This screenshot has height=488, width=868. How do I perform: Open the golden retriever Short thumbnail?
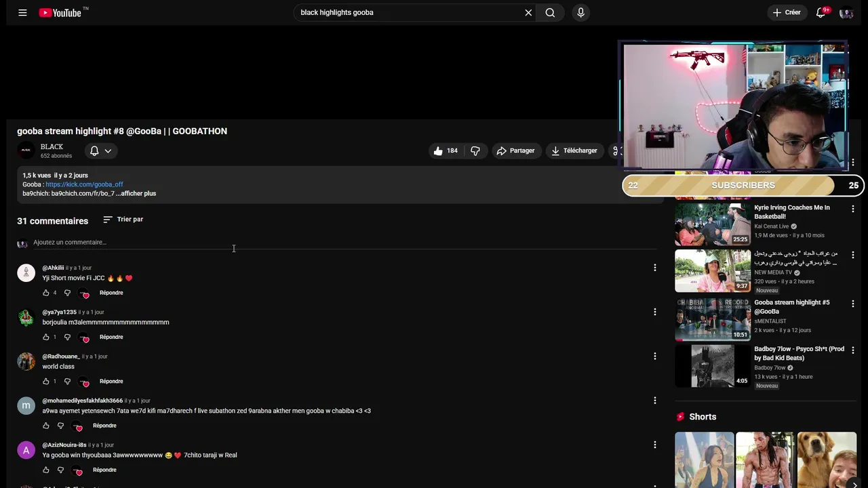(827, 460)
